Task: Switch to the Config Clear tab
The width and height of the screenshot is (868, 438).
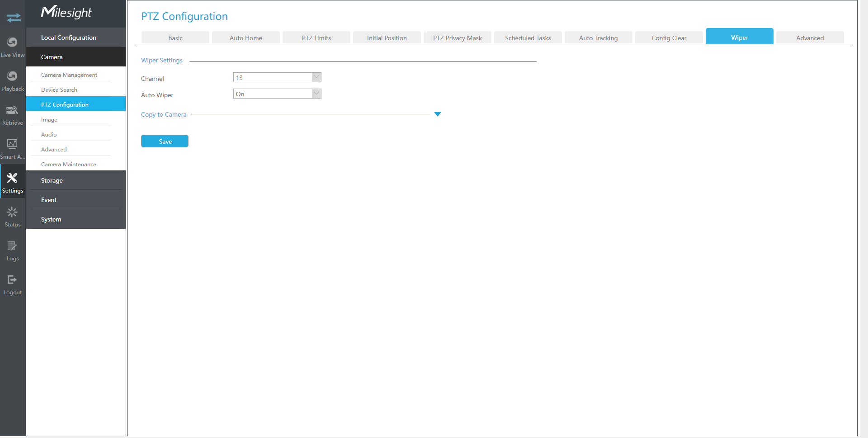Action: pyautogui.click(x=669, y=38)
